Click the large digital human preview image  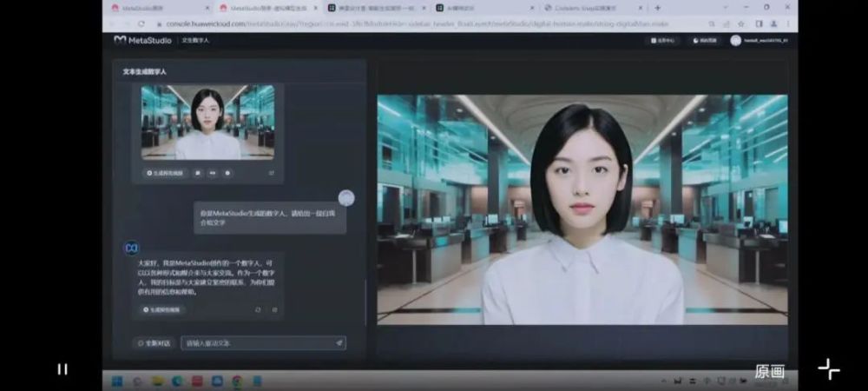tap(582, 209)
